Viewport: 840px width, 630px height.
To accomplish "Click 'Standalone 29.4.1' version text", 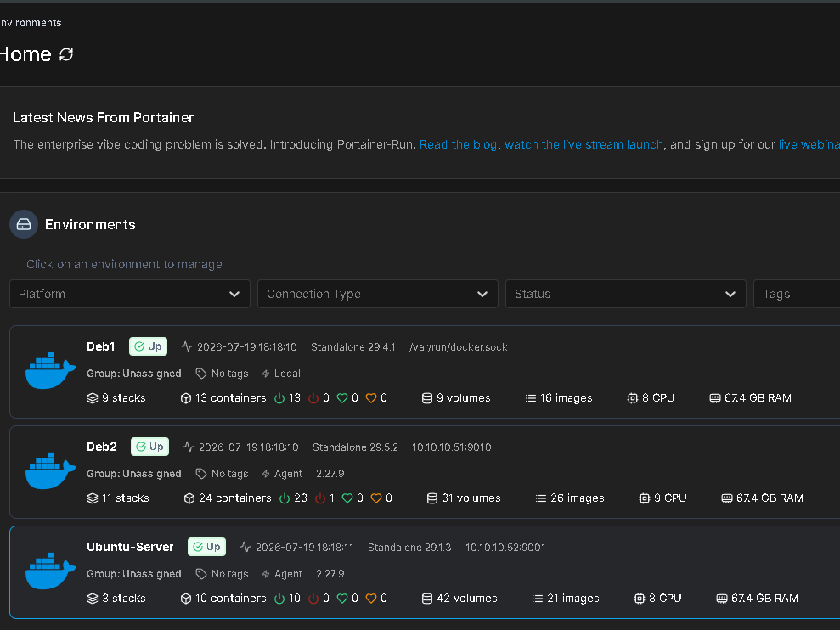I will click(353, 347).
